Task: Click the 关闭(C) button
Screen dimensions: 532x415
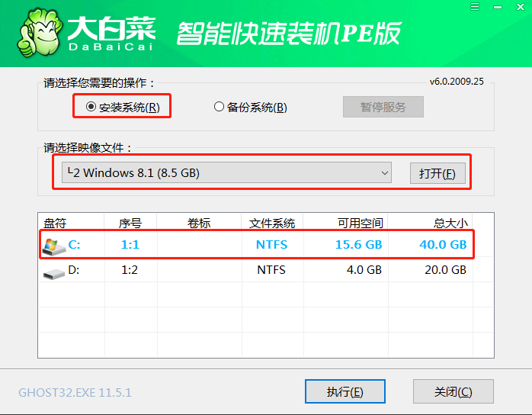Action: [453, 391]
